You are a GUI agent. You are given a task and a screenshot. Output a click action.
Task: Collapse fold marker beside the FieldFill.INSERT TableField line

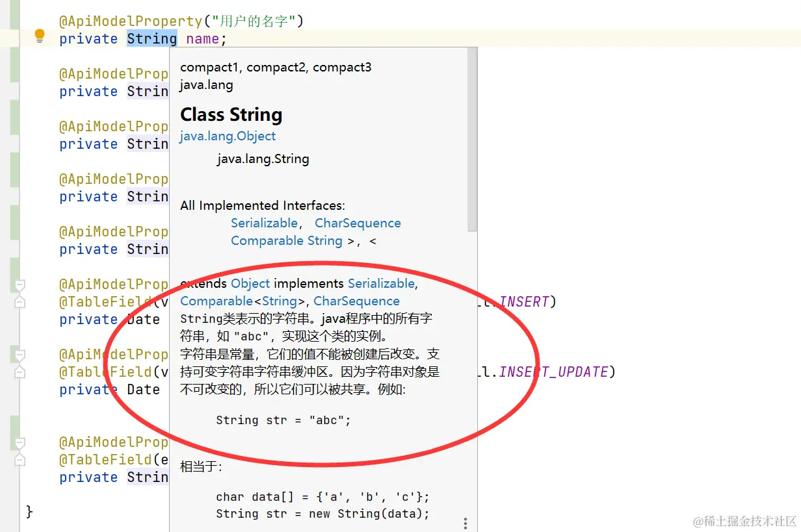pos(20,302)
